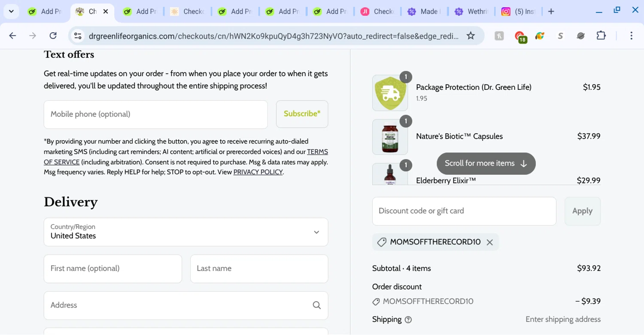Focus the Address field
The height and width of the screenshot is (335, 644).
pos(186,305)
